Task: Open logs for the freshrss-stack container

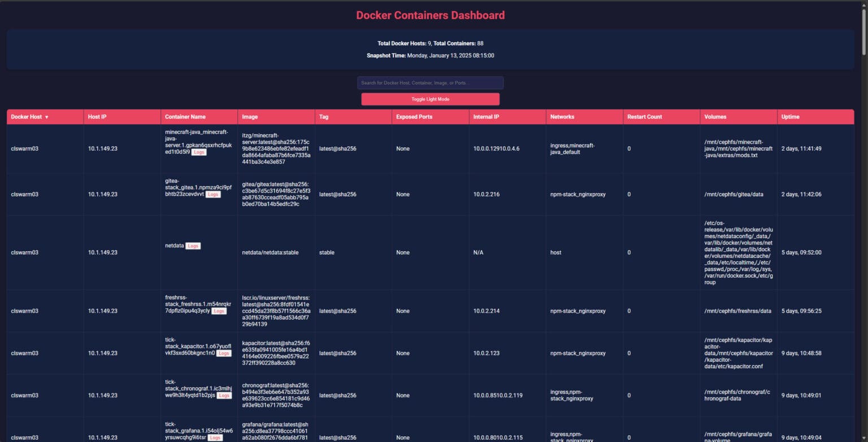Action: pos(219,310)
